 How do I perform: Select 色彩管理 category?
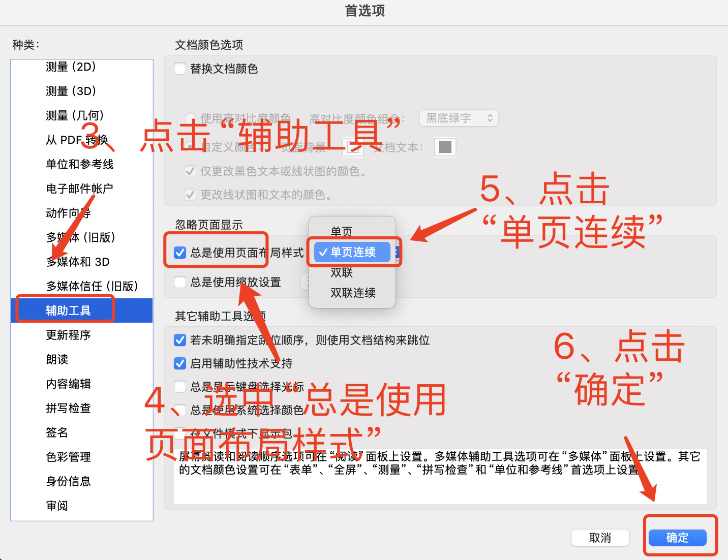tap(82, 457)
